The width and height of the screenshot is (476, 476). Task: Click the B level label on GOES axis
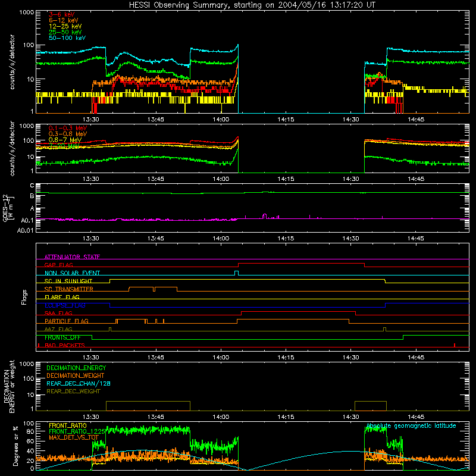tap(32, 196)
